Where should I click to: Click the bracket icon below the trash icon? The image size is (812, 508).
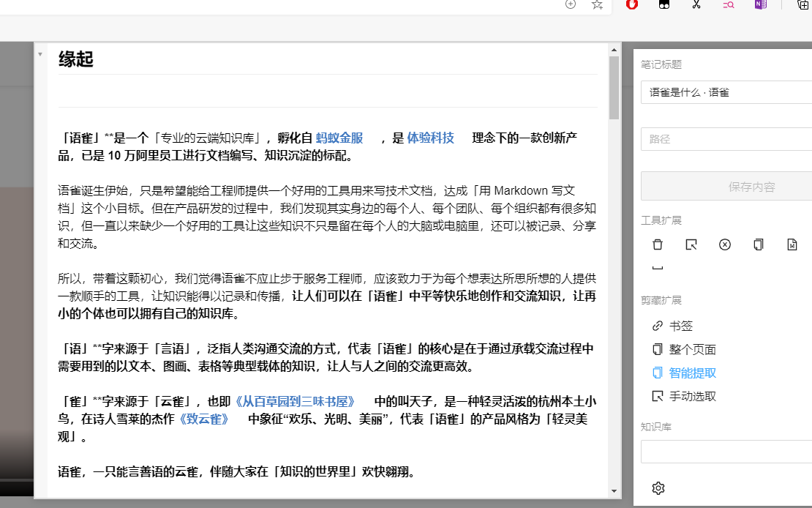657,267
